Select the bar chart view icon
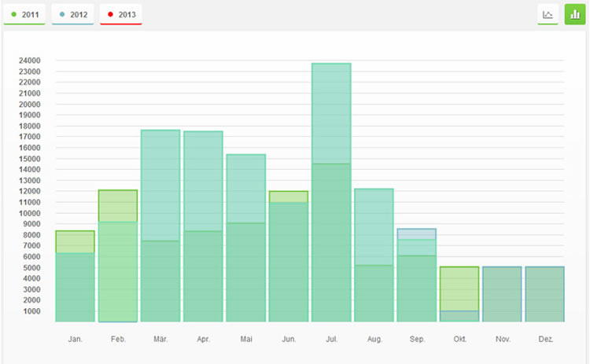Image resolution: width=590 pixels, height=364 pixels. [575, 14]
